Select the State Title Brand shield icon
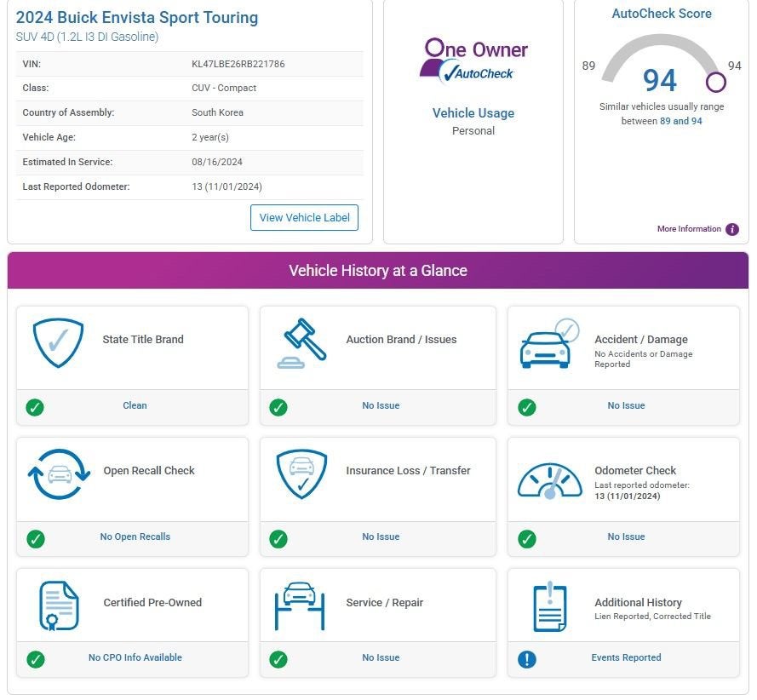 (x=58, y=342)
